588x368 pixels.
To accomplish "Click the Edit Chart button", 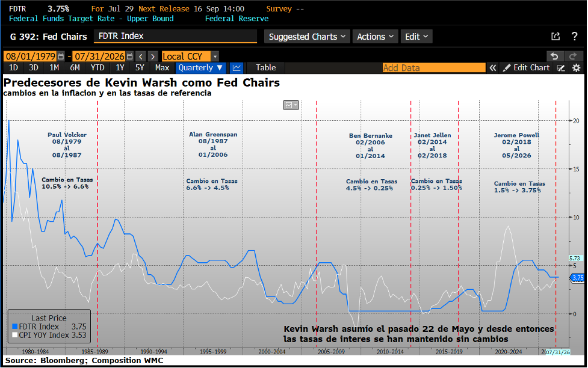I will click(x=527, y=67).
